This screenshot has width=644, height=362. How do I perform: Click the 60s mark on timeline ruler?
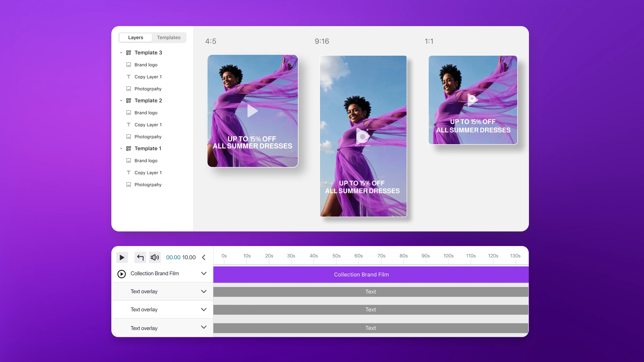[359, 256]
